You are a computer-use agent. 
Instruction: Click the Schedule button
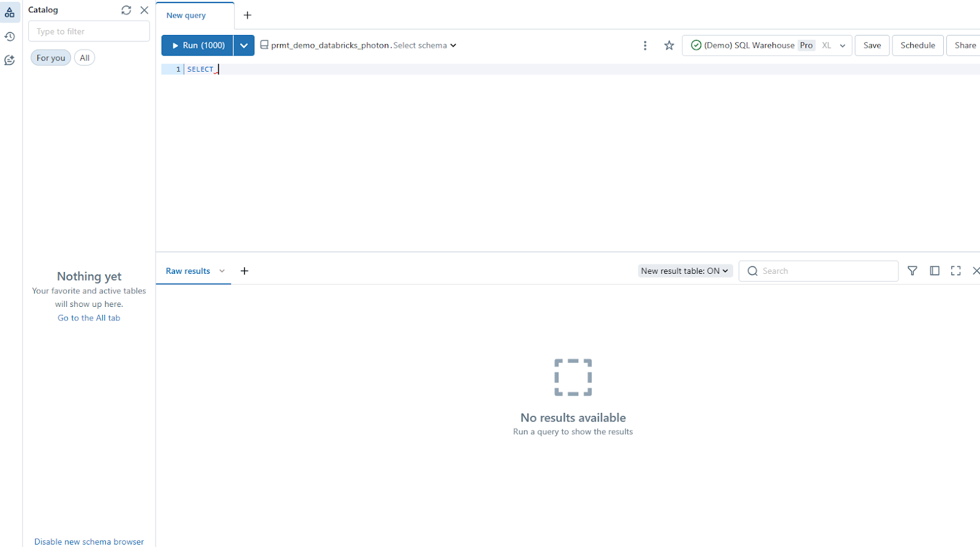(918, 45)
